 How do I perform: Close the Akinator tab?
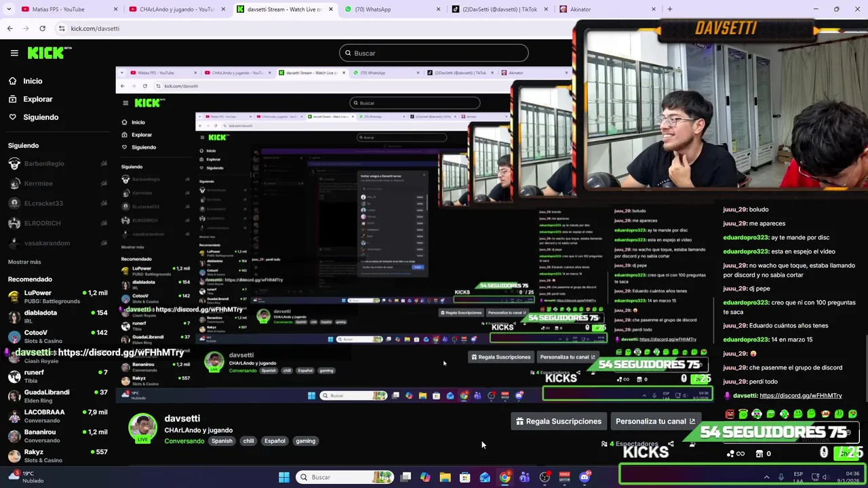coord(654,9)
